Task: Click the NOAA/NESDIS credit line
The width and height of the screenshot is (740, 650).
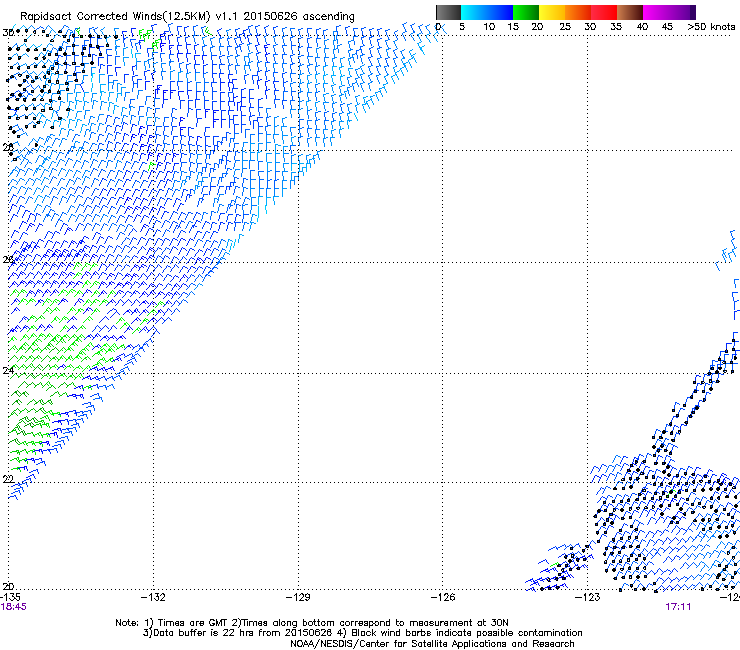Action: coord(432,644)
